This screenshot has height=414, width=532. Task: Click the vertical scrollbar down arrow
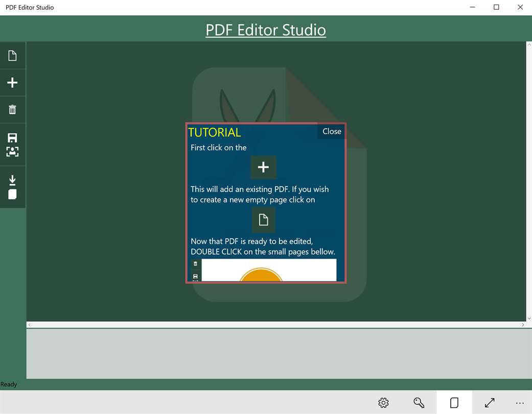point(529,318)
